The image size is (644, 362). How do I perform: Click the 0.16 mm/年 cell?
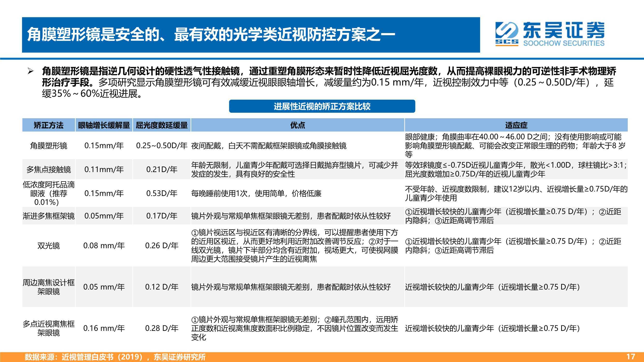104,328
